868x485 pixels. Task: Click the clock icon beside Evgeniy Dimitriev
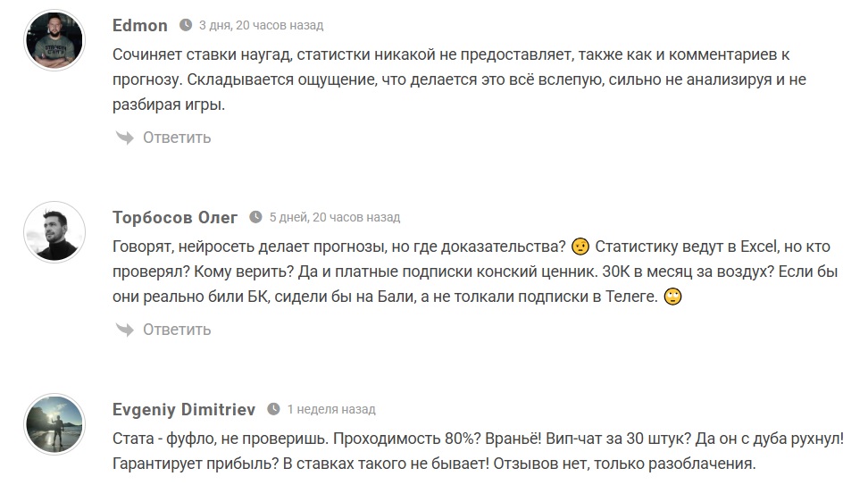pyautogui.click(x=273, y=409)
